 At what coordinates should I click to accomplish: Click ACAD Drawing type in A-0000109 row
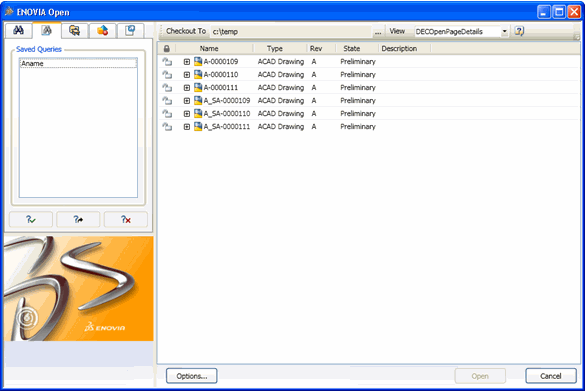point(281,62)
